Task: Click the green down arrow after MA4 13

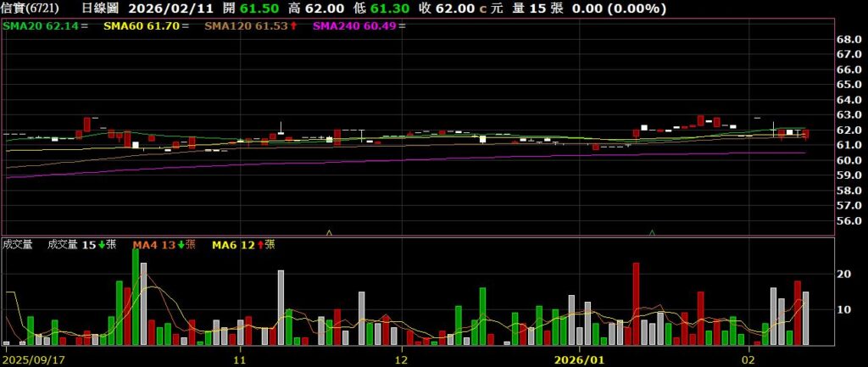Action: point(181,245)
